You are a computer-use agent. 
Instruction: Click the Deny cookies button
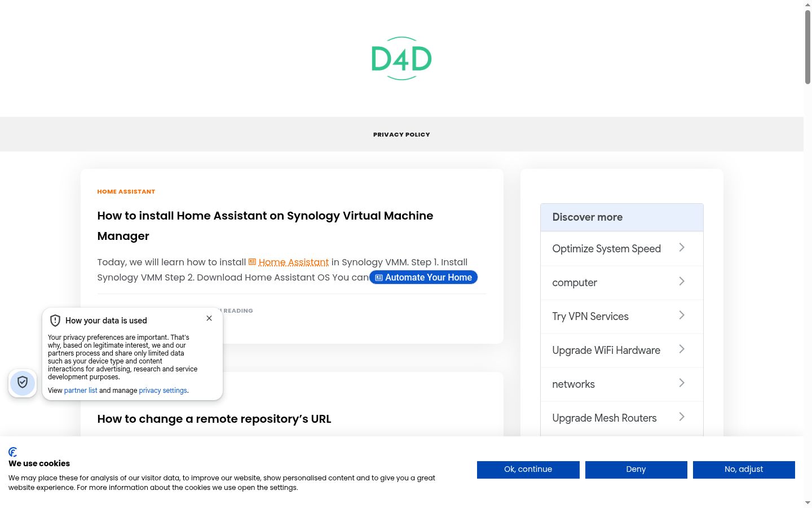tap(636, 470)
